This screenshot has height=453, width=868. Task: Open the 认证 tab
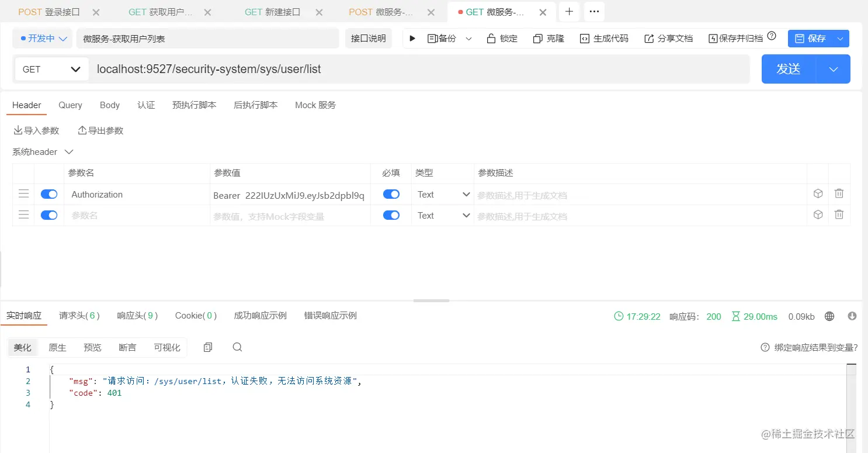pyautogui.click(x=146, y=105)
